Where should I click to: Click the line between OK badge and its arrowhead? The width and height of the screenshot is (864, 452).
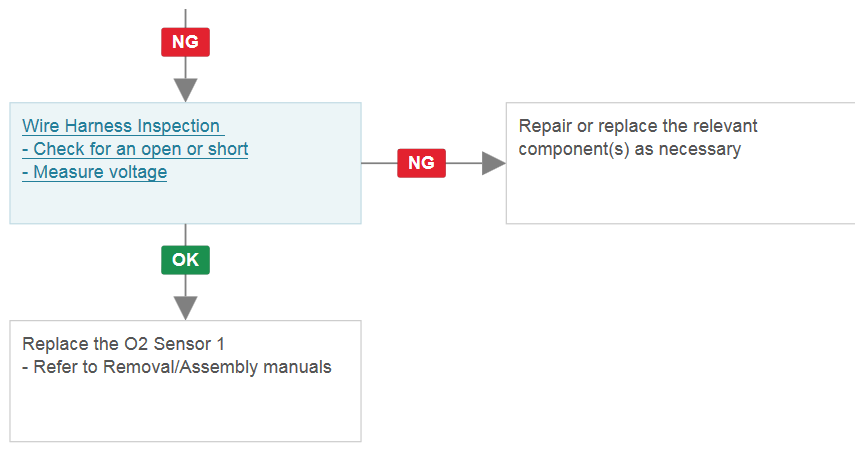(185, 286)
